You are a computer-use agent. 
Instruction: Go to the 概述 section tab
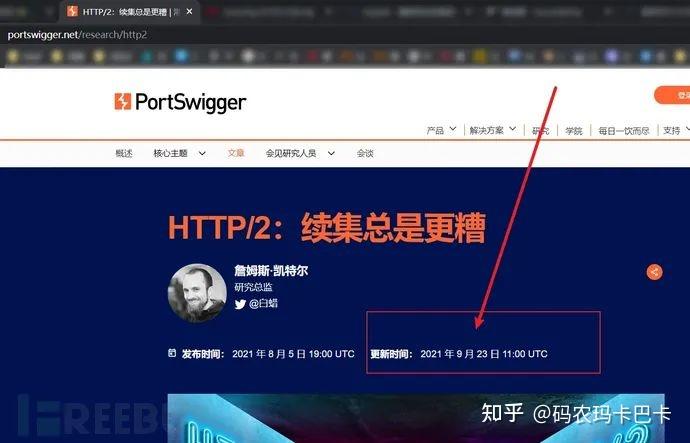(124, 153)
